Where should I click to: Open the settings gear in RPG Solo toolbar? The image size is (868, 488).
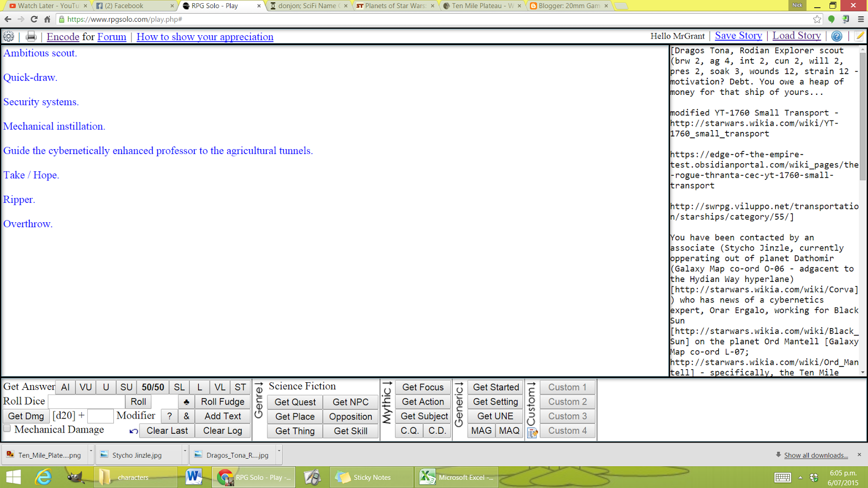[9, 36]
